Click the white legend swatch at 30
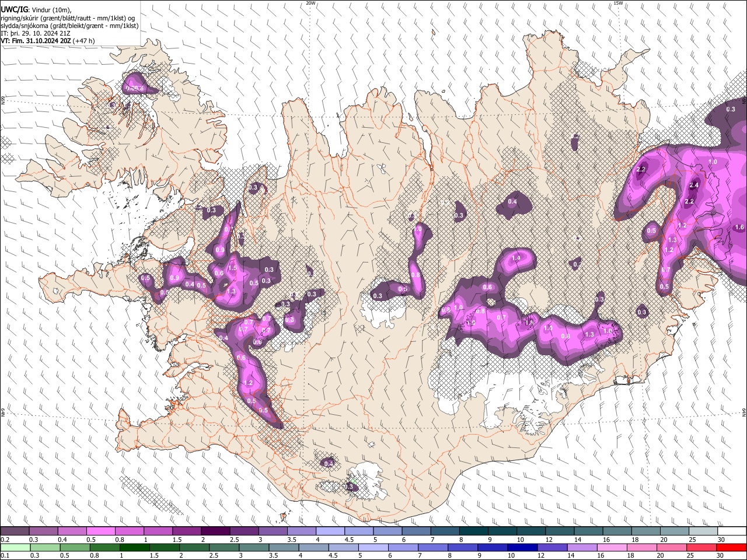This screenshot has width=747, height=560. coord(731,531)
